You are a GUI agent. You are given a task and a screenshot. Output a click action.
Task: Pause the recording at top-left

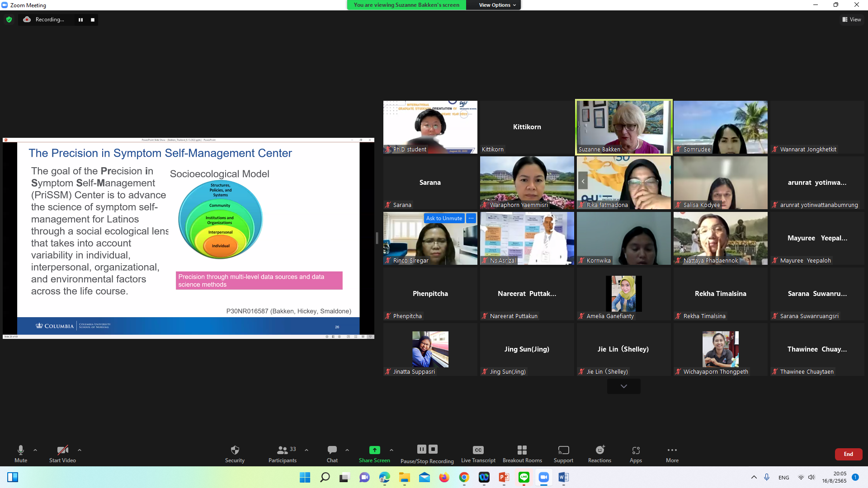point(80,19)
